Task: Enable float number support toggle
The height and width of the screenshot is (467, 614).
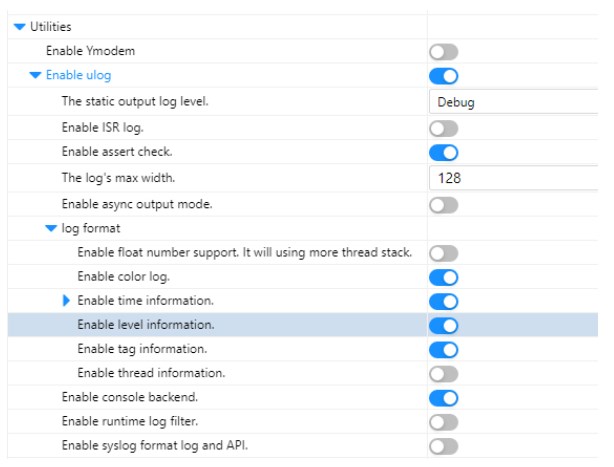Action: point(443,253)
